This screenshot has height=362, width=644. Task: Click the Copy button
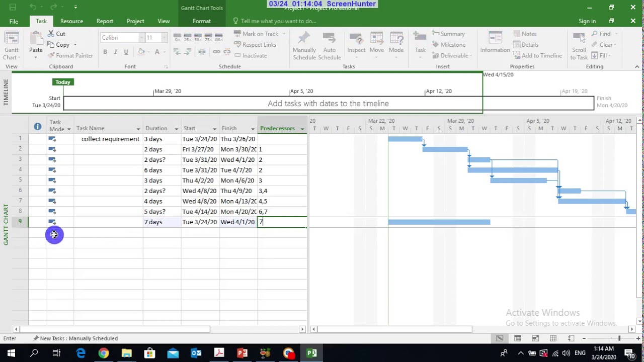click(60, 45)
